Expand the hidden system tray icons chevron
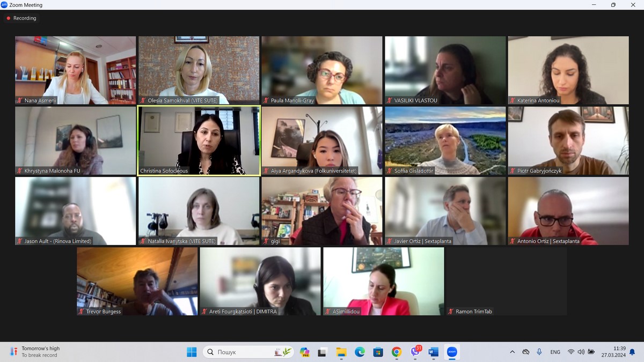The image size is (644, 362). click(x=512, y=352)
